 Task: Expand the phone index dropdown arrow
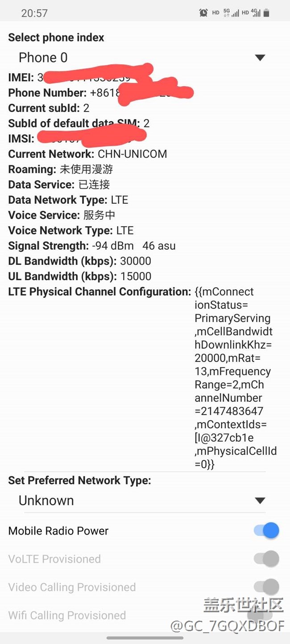point(260,58)
